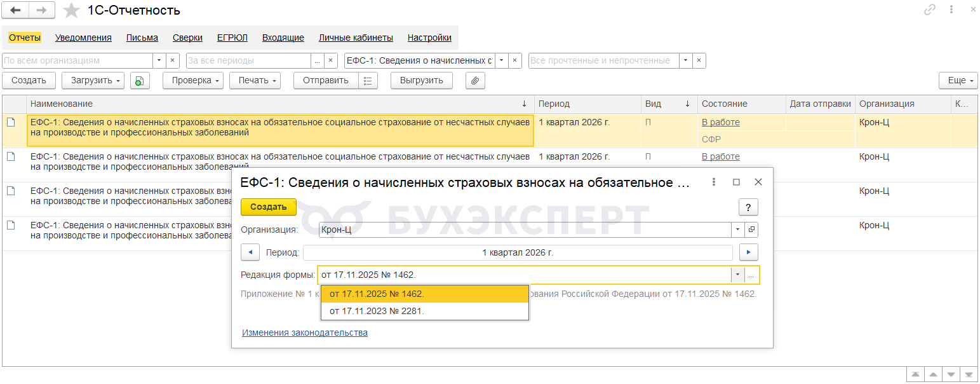This screenshot has width=980, height=384.
Task: Select form edition от 17.11.2023 № 2281
Action: (377, 311)
